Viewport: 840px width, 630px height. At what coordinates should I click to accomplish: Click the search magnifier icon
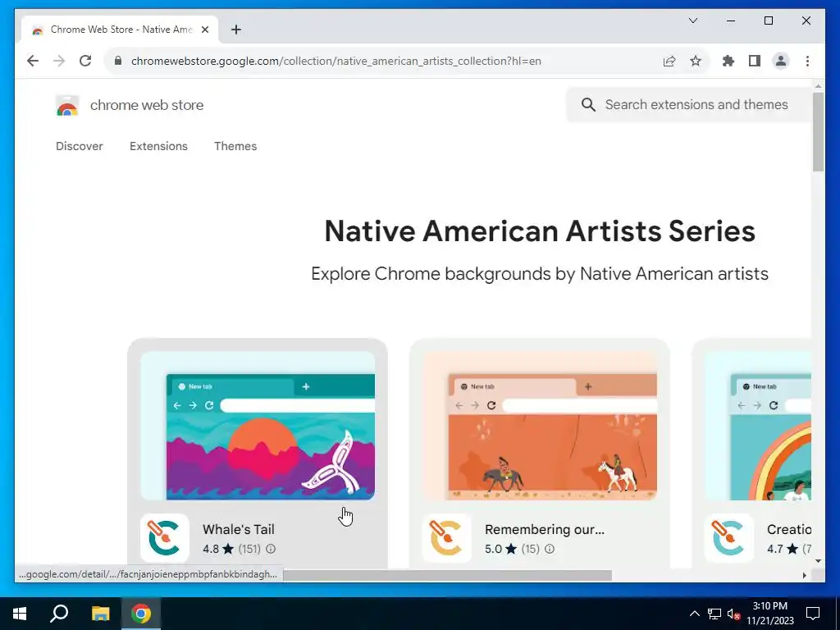pos(588,105)
